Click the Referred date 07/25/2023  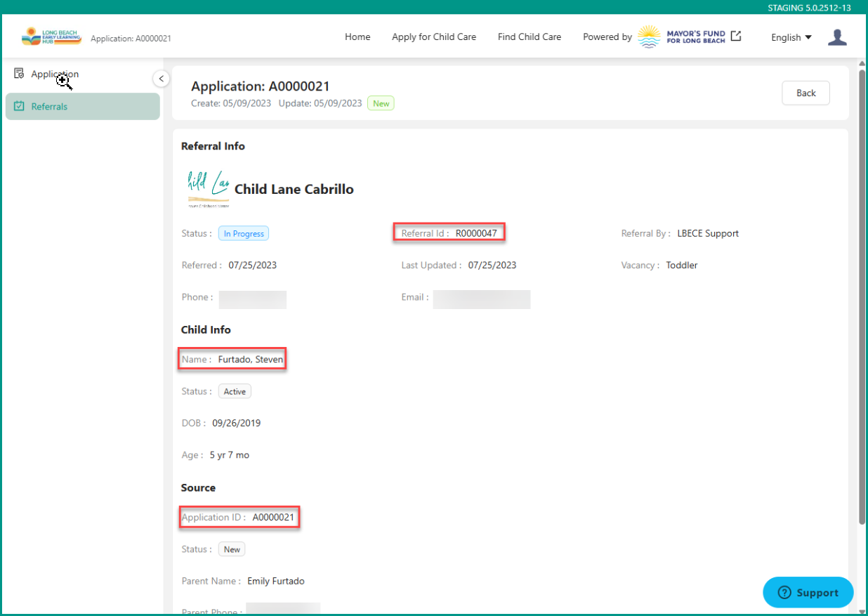click(x=253, y=266)
